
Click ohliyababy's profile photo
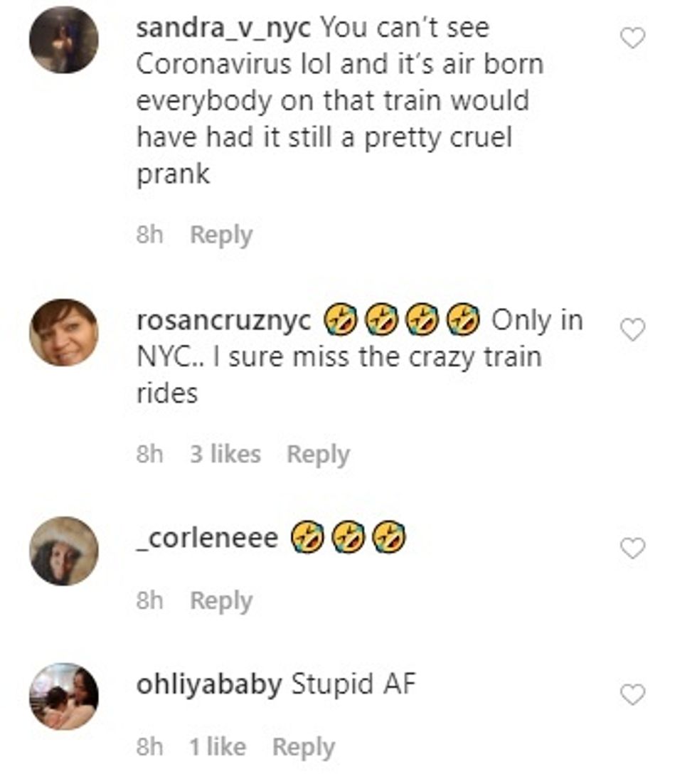tap(63, 696)
